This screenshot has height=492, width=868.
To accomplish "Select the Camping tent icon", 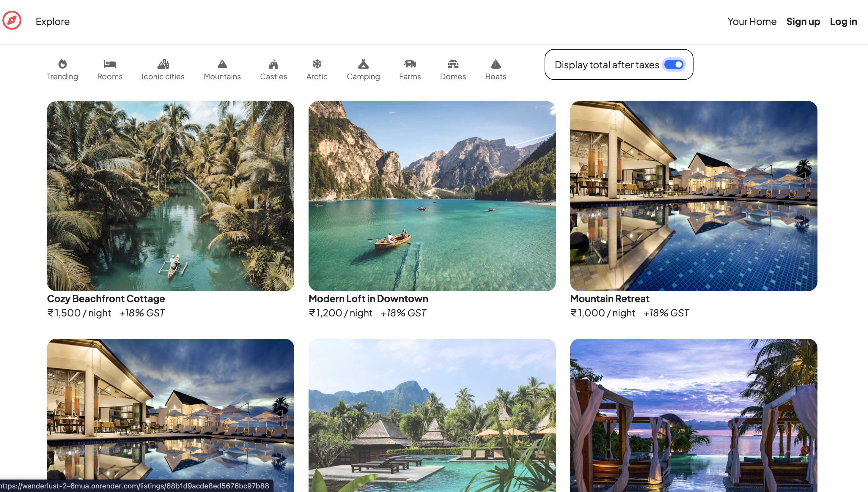I will (363, 64).
